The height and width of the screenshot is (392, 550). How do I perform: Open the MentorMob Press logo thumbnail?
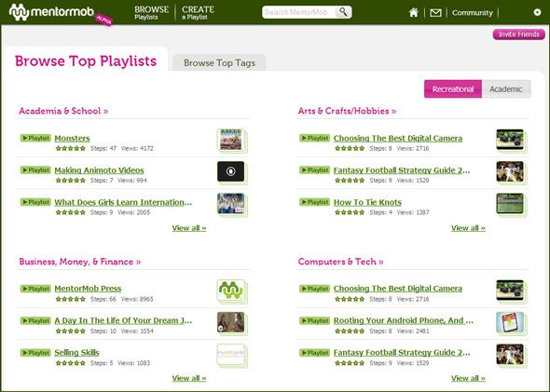click(x=231, y=291)
